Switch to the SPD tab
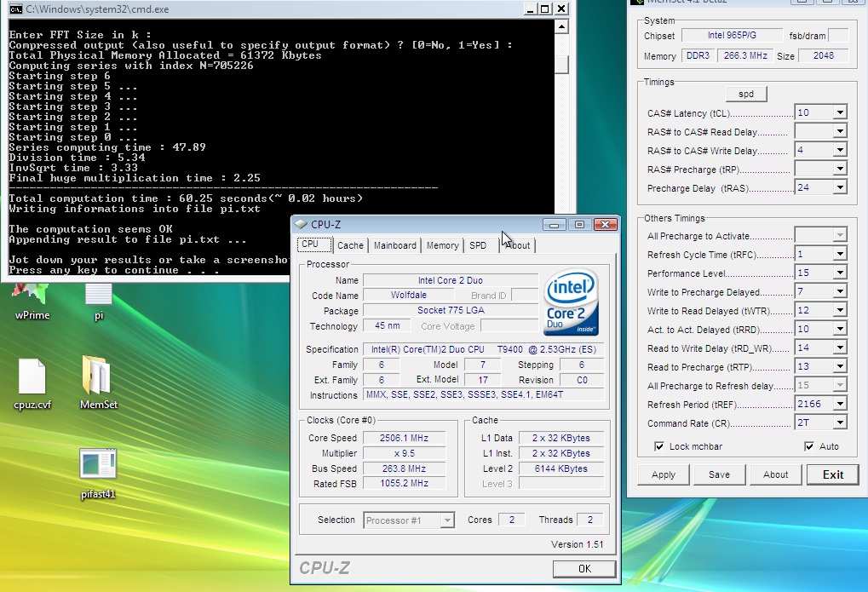The image size is (868, 592). click(478, 245)
